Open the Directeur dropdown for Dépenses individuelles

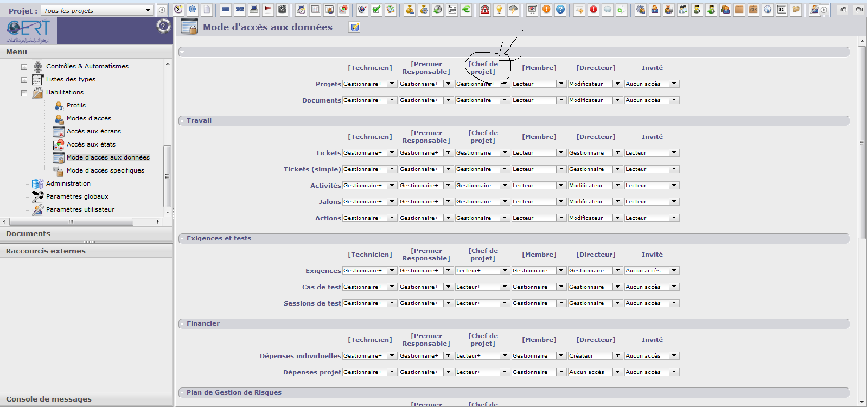point(617,356)
